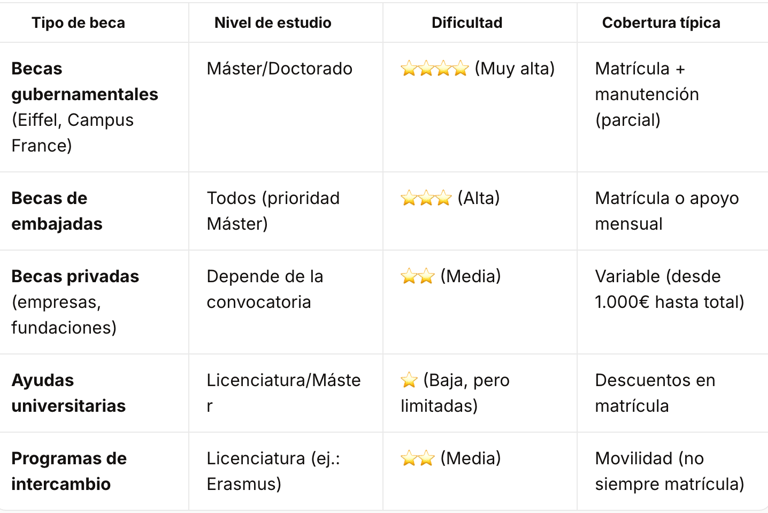Viewport: 768px width, 513px height.
Task: Select the "Becas privadas" row title
Action: [x=75, y=276]
